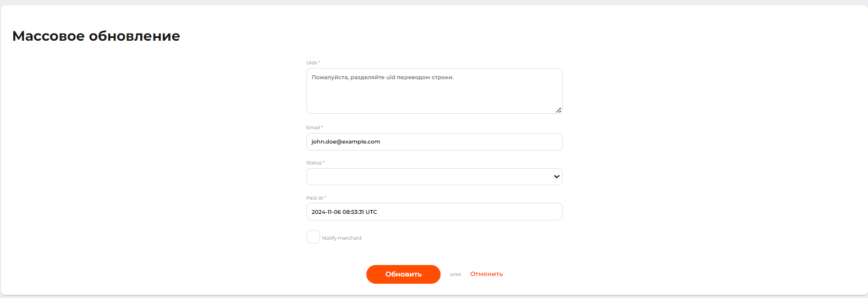Click the red asterisk beside Status
This screenshot has height=298, width=868.
pyautogui.click(x=324, y=162)
